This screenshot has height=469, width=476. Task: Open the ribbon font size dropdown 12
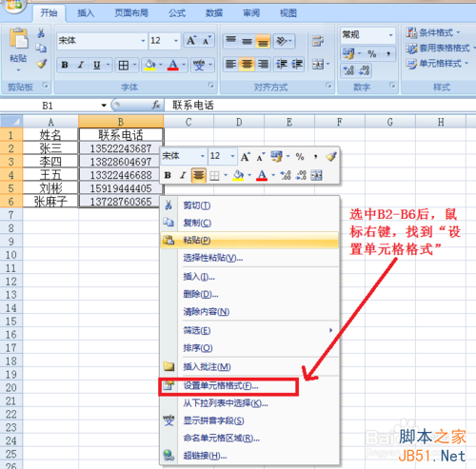176,41
